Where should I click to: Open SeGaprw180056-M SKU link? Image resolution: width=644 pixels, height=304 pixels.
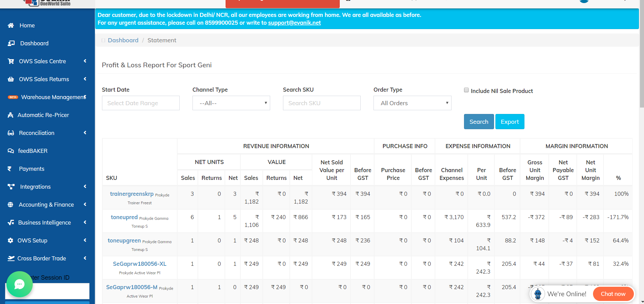pos(132,287)
